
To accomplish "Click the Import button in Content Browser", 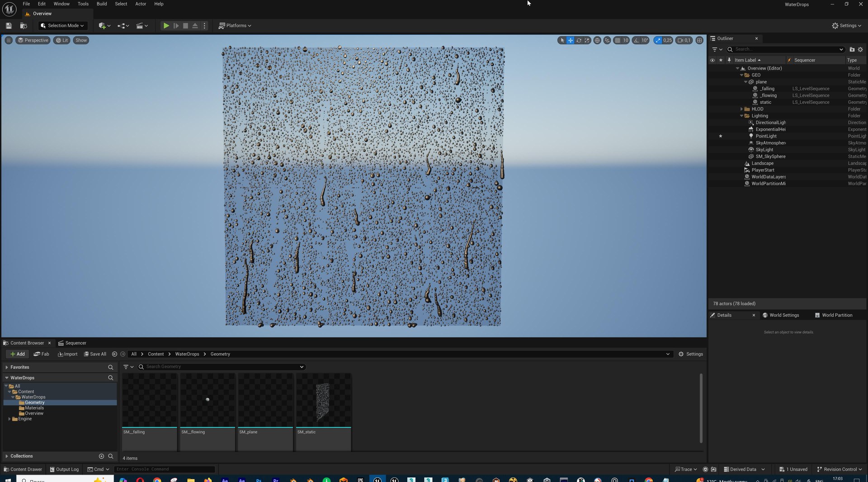I will [68, 354].
